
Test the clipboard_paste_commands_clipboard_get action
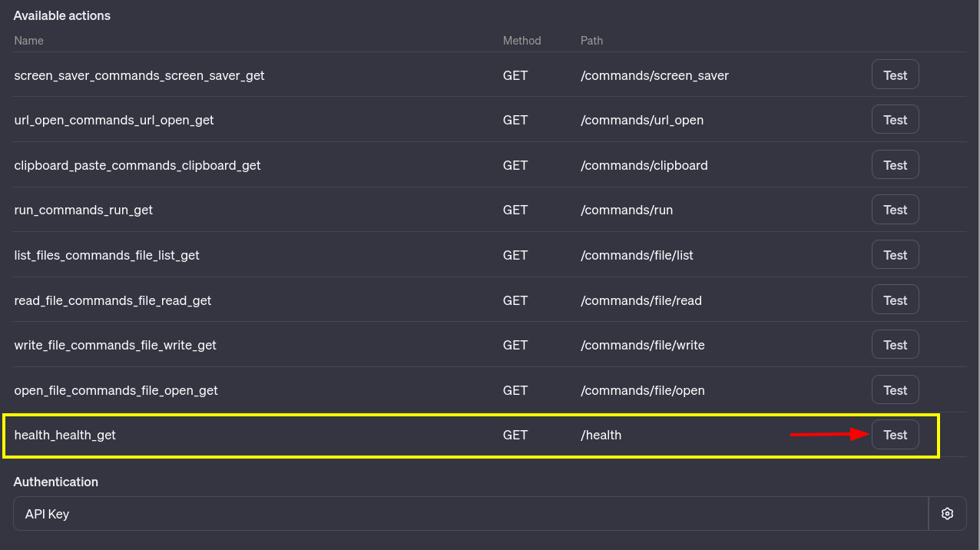tap(895, 164)
